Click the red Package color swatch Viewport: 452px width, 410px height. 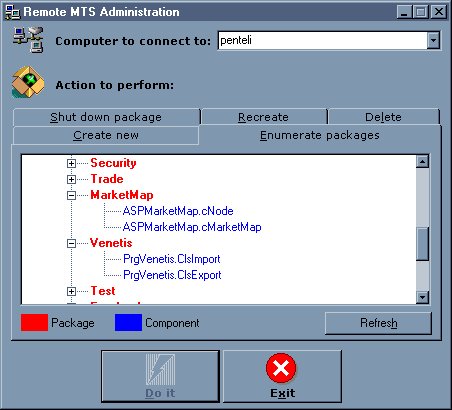pyautogui.click(x=34, y=322)
